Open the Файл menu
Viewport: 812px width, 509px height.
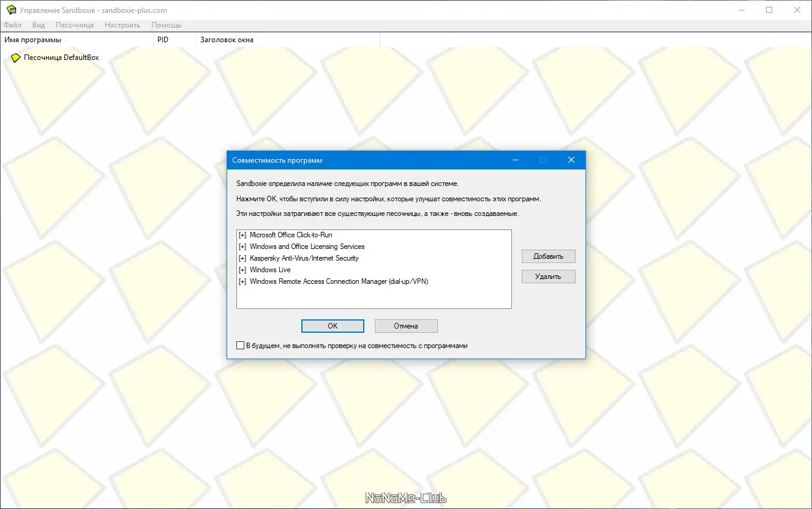12,25
